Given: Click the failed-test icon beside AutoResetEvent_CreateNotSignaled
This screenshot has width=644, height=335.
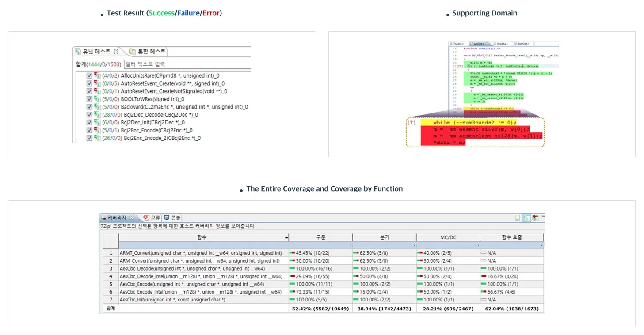Looking at the screenshot, I should click(97, 91).
